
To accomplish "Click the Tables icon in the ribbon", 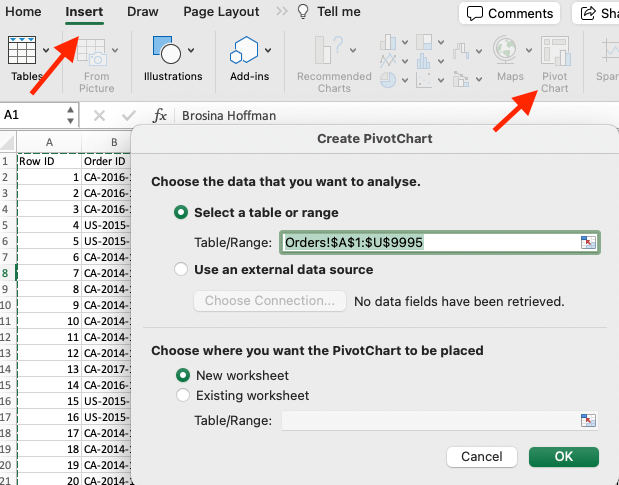I will 24,52.
